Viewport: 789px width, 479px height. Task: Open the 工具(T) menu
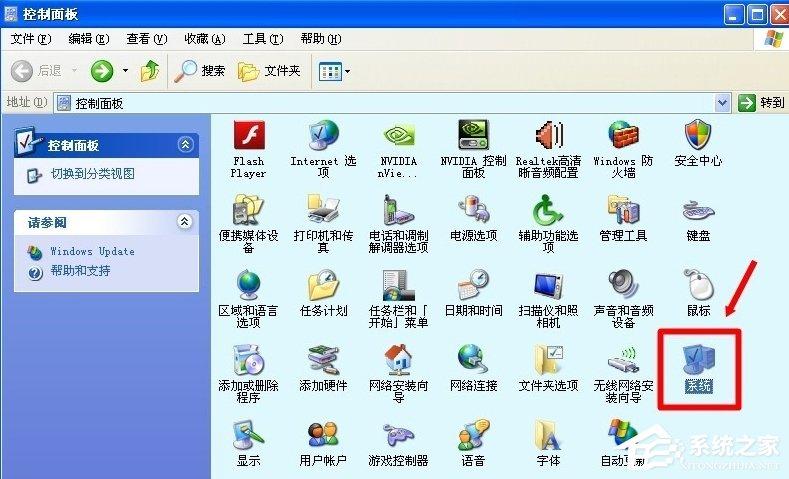[x=262, y=39]
